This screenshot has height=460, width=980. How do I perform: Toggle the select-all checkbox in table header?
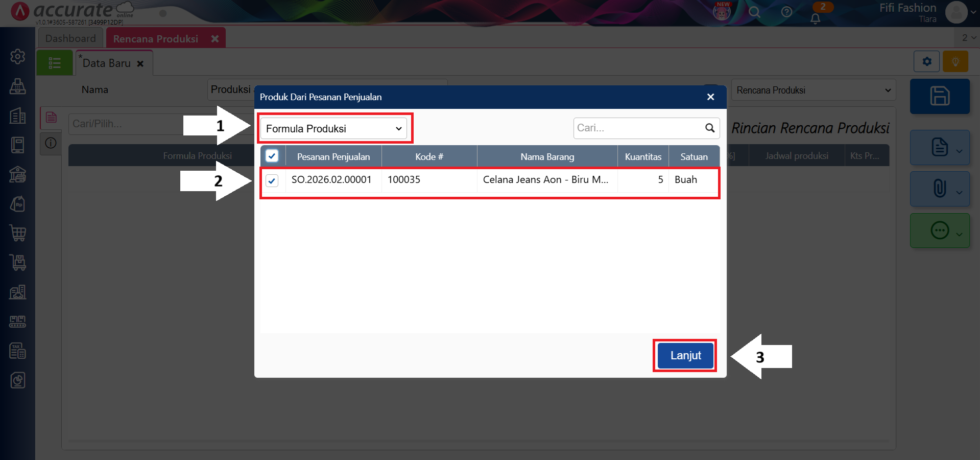coord(272,156)
